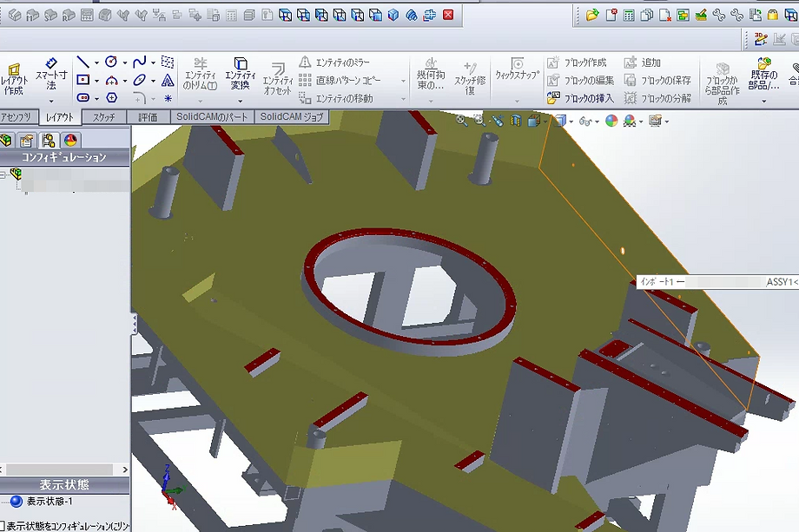This screenshot has height=532, width=799.
Task: Click the open folder toolbar icon
Action: [591, 15]
